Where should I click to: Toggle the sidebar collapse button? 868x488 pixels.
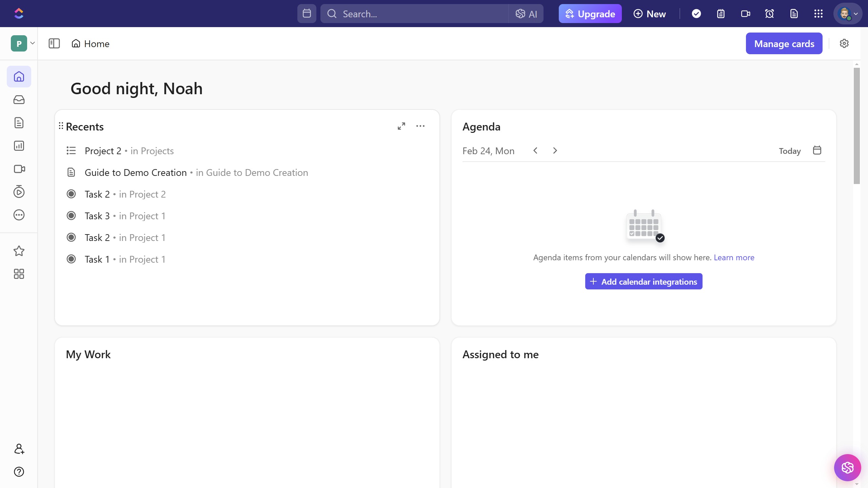tap(54, 44)
